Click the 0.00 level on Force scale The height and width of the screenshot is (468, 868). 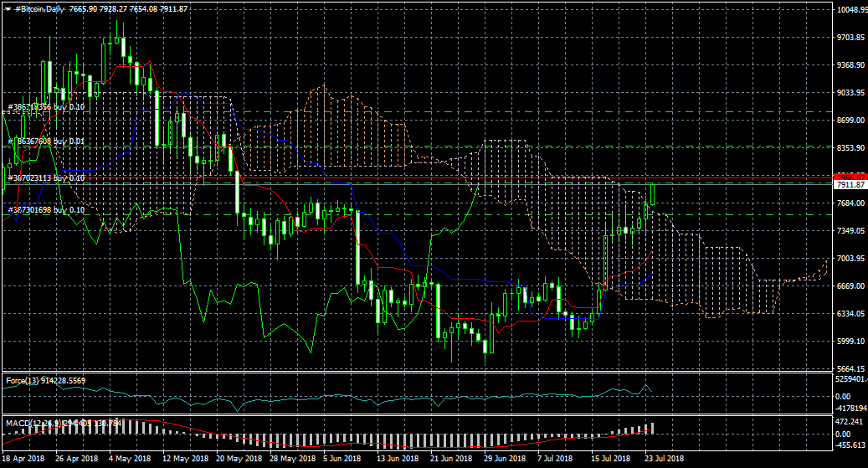pyautogui.click(x=844, y=396)
